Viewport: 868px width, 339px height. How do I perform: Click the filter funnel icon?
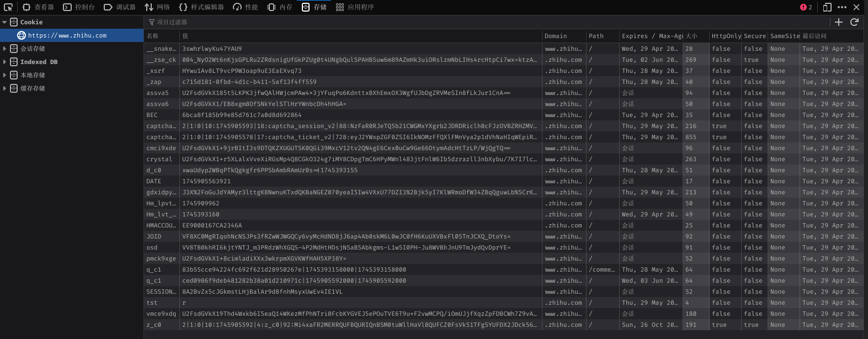coord(152,22)
